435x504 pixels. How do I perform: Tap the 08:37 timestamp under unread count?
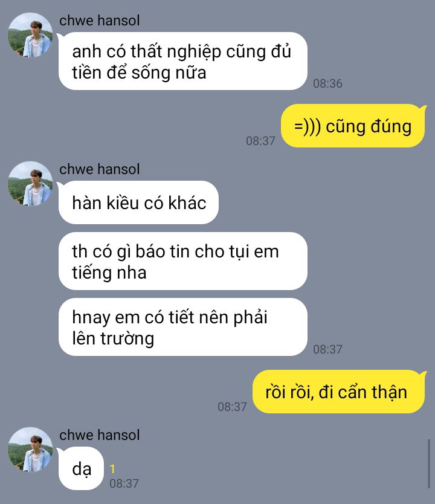(124, 483)
